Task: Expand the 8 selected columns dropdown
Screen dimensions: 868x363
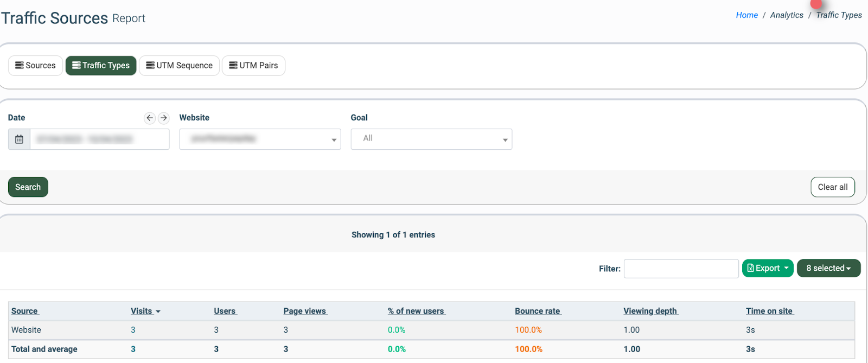Action: click(828, 268)
